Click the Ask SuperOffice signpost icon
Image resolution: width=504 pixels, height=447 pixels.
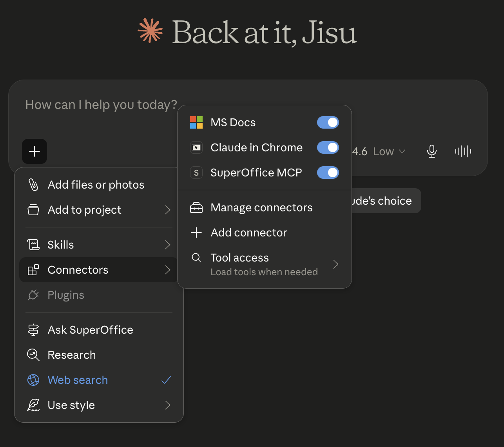click(x=33, y=330)
